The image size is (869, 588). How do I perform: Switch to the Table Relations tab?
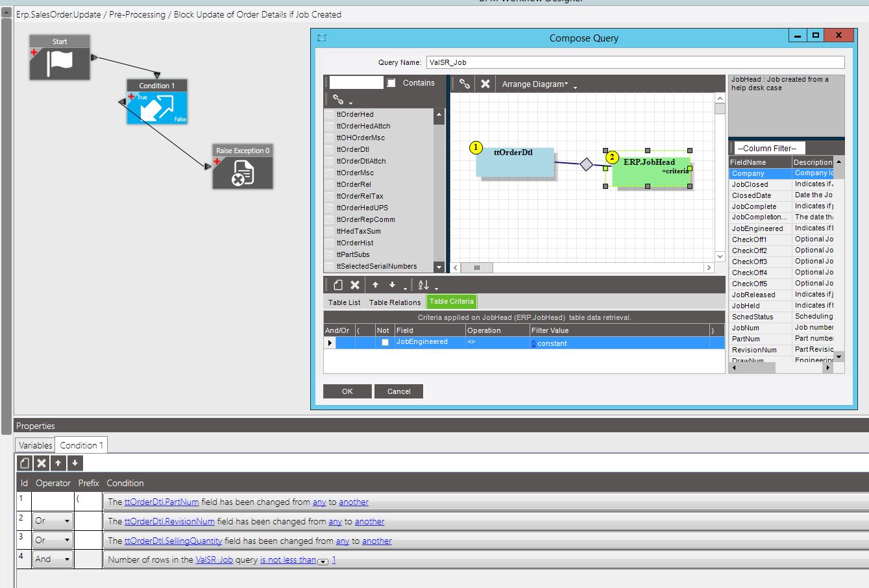click(395, 302)
